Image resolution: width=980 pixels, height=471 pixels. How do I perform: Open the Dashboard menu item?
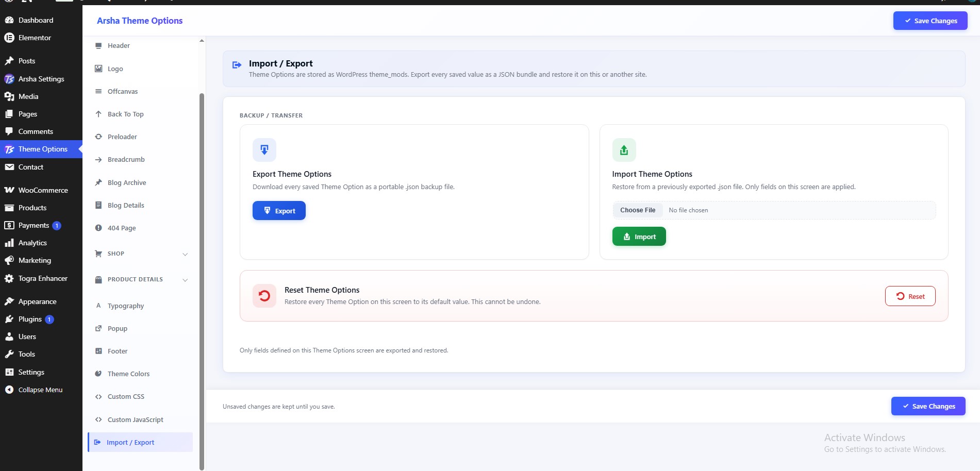point(41,20)
